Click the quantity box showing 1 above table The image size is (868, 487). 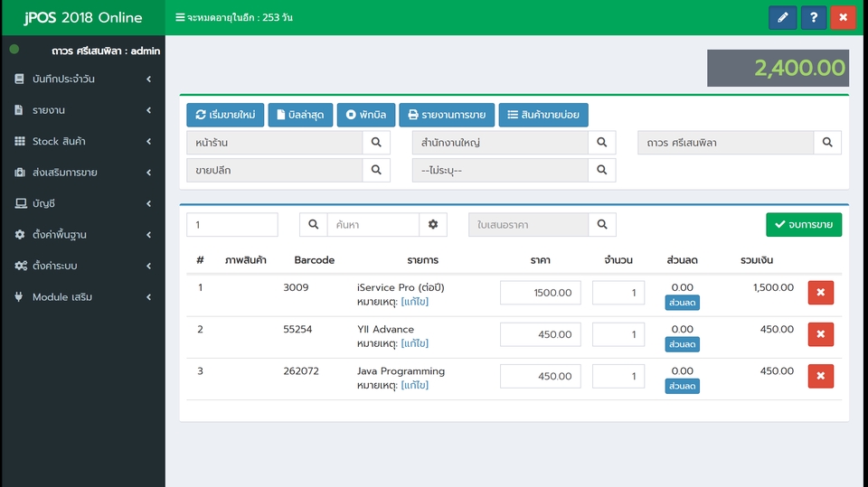(x=232, y=225)
